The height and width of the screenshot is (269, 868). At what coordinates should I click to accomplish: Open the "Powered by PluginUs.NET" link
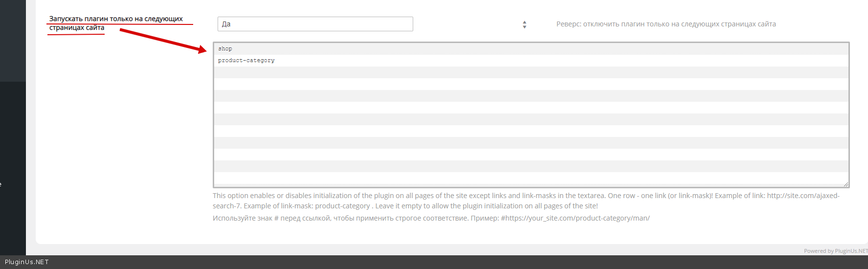(x=835, y=251)
